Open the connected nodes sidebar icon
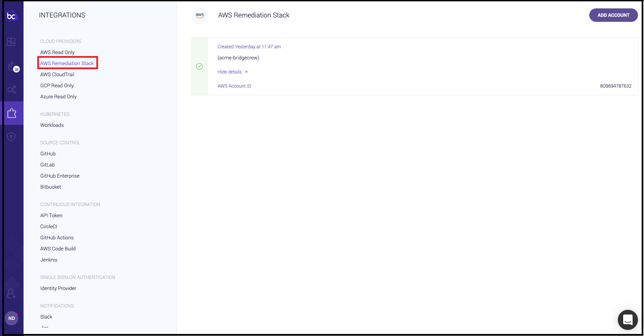This screenshot has width=644, height=336. coord(12,90)
